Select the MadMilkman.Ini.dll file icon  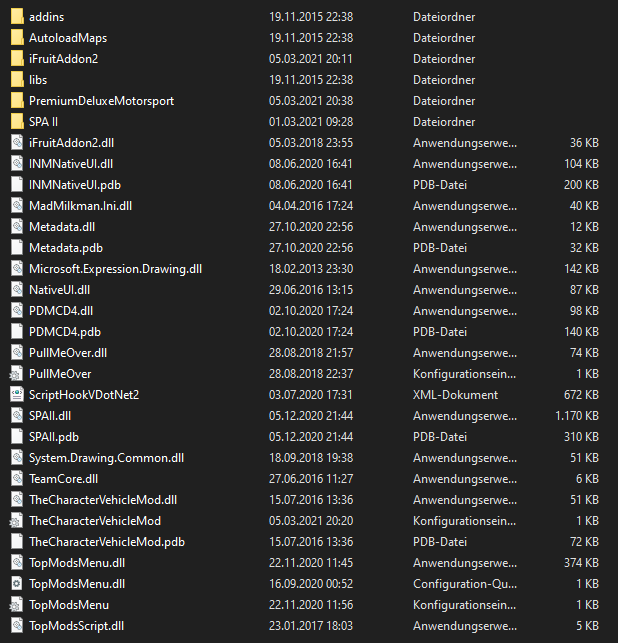point(17,206)
